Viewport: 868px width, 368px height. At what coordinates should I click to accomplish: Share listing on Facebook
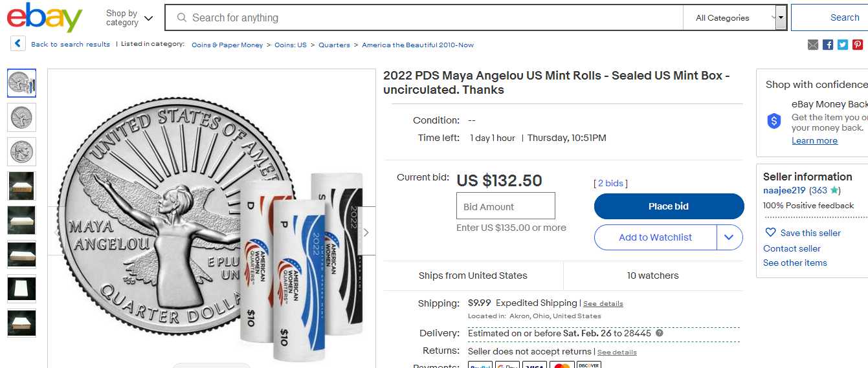coord(828,45)
